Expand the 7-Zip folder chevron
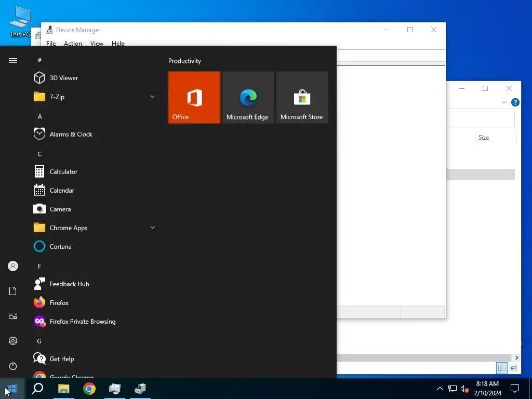This screenshot has height=399, width=532. [153, 97]
